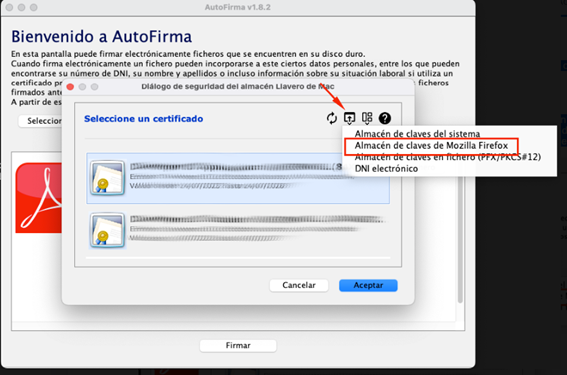The height and width of the screenshot is (375, 567).
Task: Close the Llavero de Mac security dialog
Action: [71, 87]
